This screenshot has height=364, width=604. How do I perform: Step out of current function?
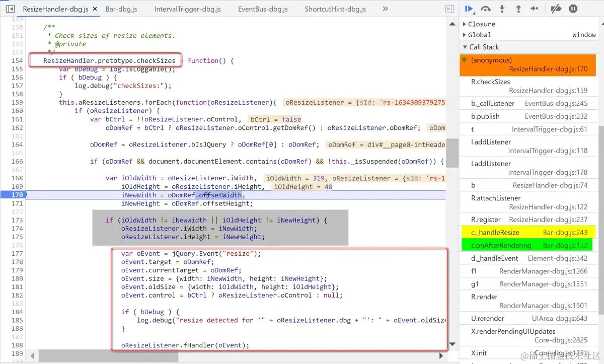click(518, 9)
